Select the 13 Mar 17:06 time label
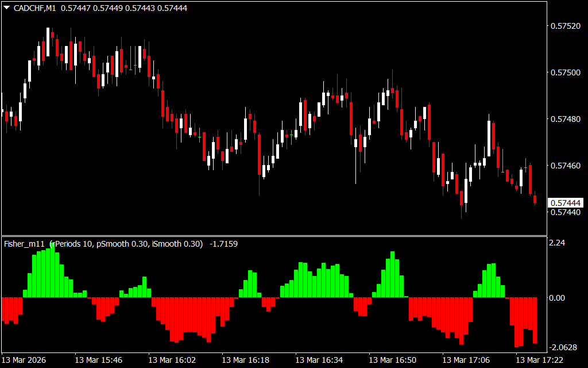 [466, 360]
